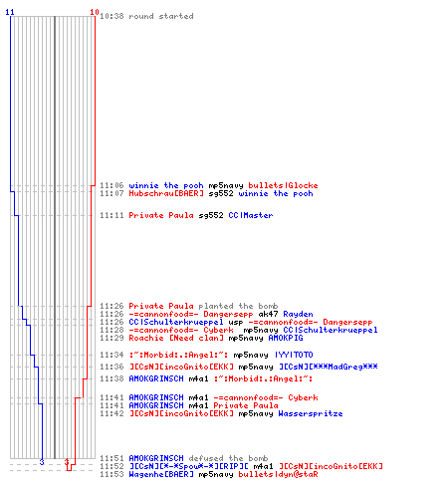Click the blue team score 11

point(10,12)
